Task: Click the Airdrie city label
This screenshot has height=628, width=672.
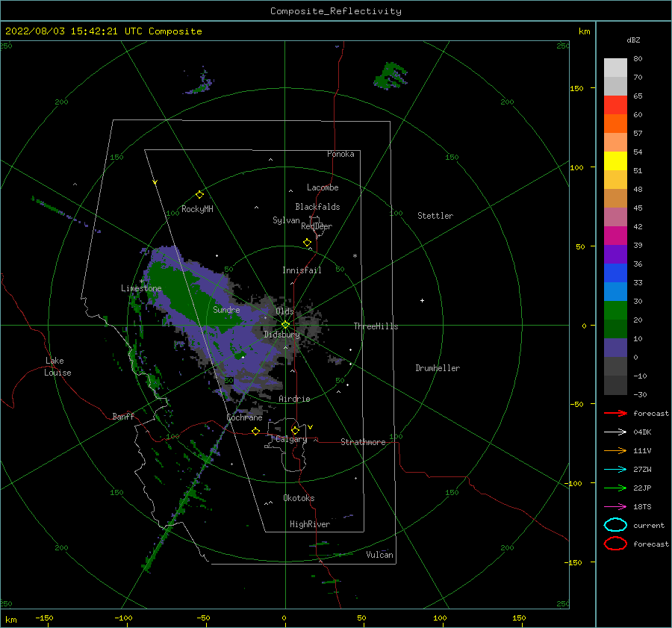Action: pyautogui.click(x=294, y=399)
